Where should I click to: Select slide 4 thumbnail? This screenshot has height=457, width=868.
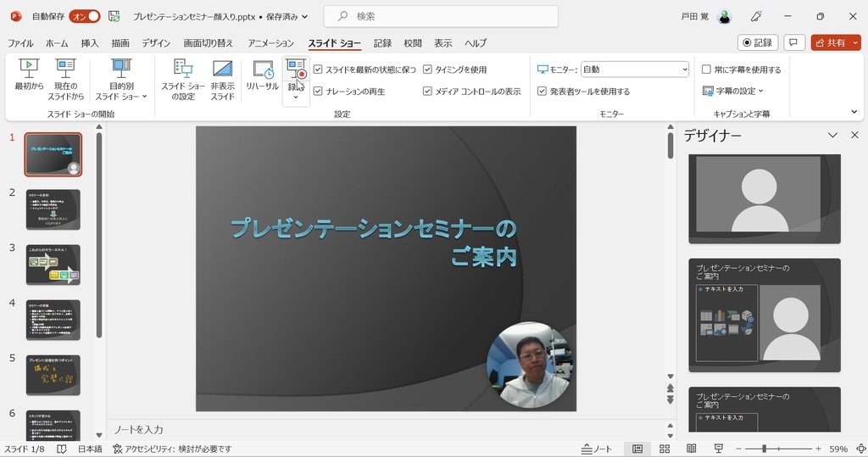click(x=53, y=320)
